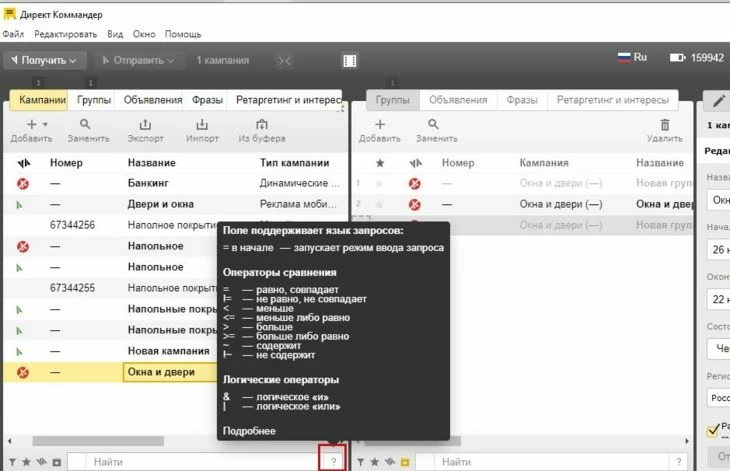Open the Файл menu

point(13,34)
